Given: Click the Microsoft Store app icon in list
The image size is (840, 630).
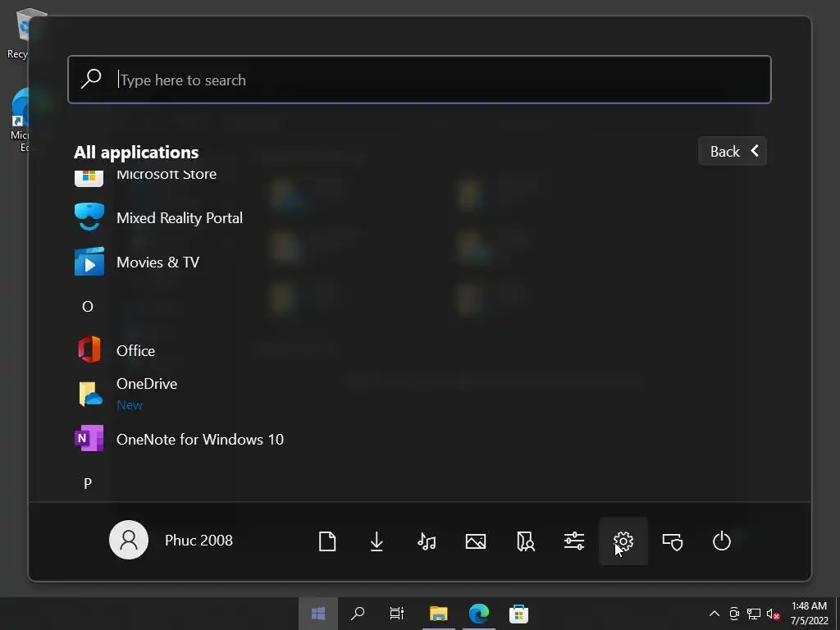Looking at the screenshot, I should pyautogui.click(x=89, y=177).
